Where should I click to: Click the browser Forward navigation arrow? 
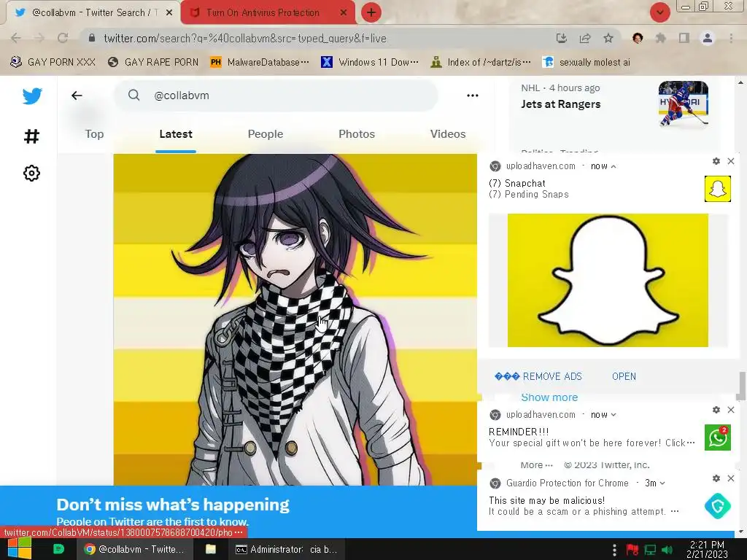39,38
